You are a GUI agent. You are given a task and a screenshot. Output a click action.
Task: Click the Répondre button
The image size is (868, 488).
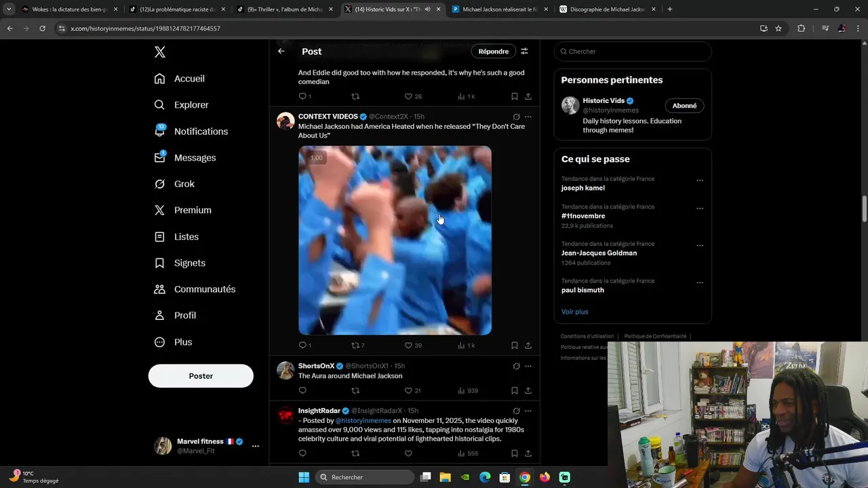(494, 52)
